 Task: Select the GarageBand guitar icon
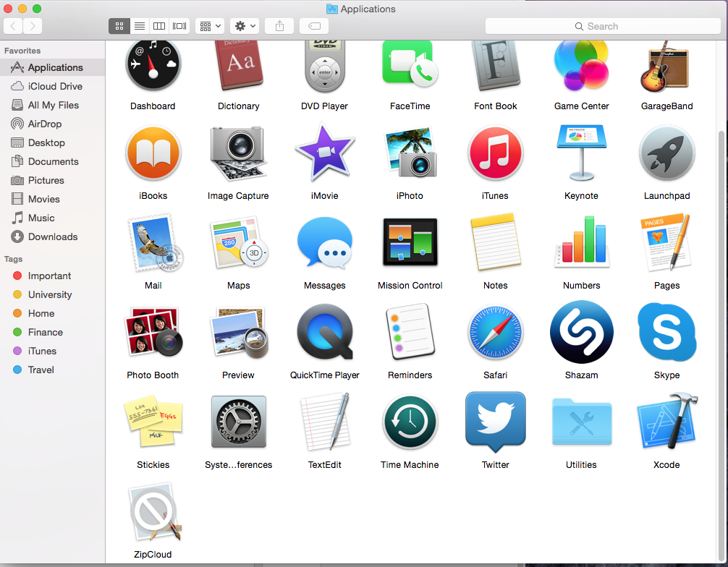[666, 67]
